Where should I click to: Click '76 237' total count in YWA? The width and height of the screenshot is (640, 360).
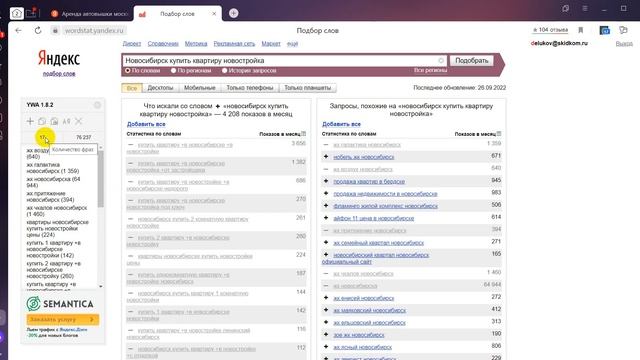click(84, 137)
